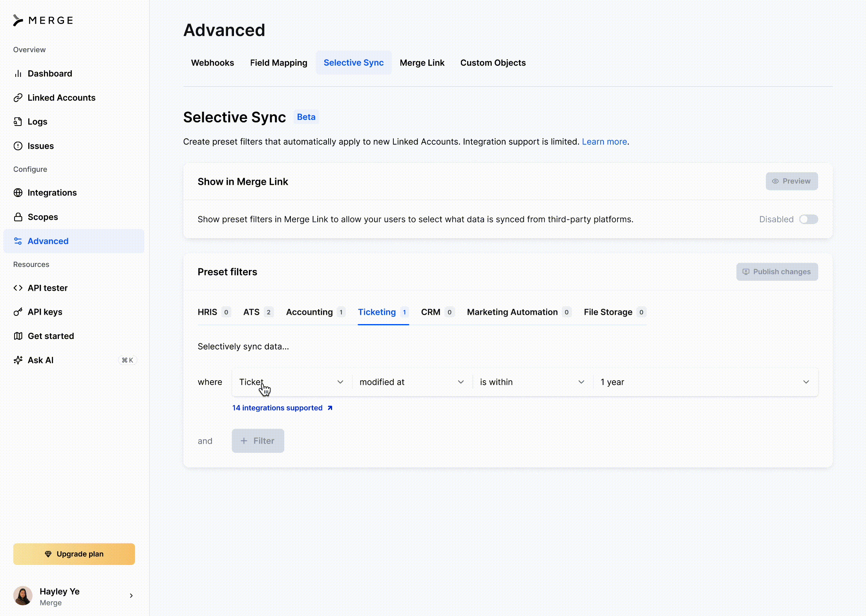Click the Beta badge
The height and width of the screenshot is (616, 866).
[306, 117]
